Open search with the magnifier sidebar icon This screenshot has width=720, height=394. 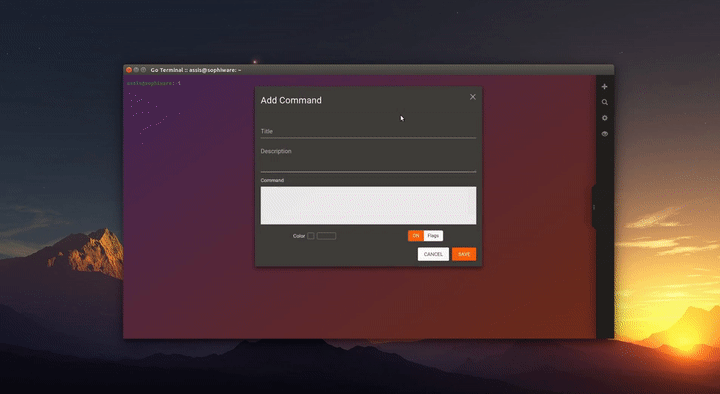604,102
